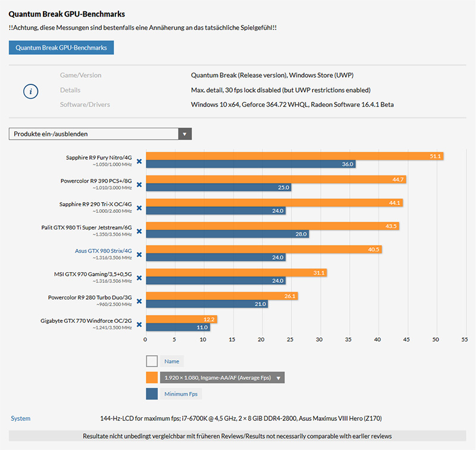Click the 144-Hz-LCD system specification text
Screen dimensions: 476x450
tap(241, 418)
